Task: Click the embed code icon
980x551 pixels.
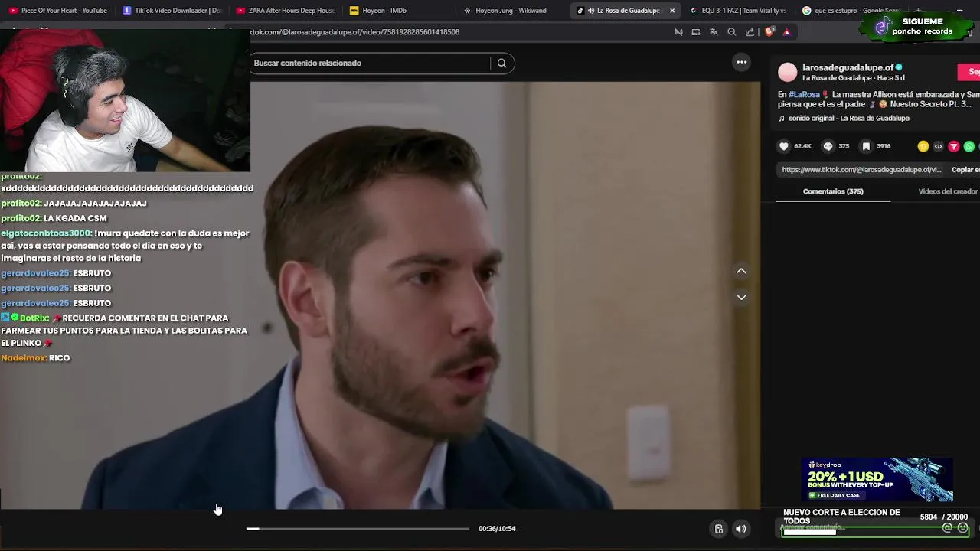Action: tap(938, 146)
